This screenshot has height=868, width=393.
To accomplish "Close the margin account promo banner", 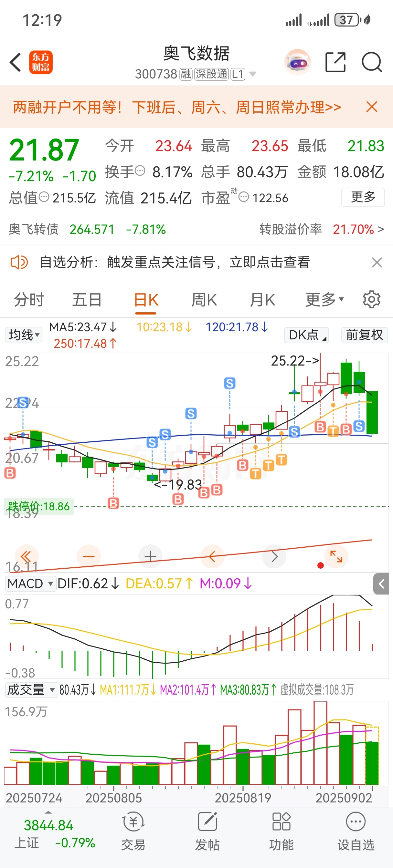I will pyautogui.click(x=372, y=107).
